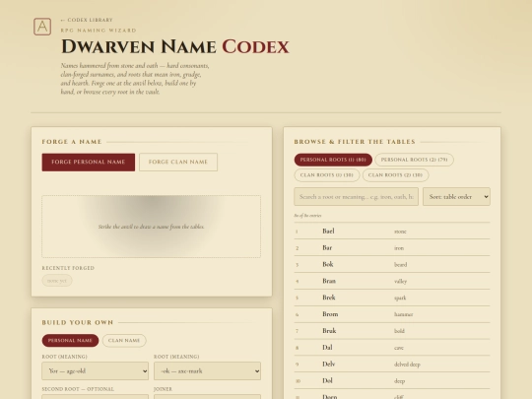Select the 'Bael' root row text
Screen dimensions: 532x399
coord(328,232)
